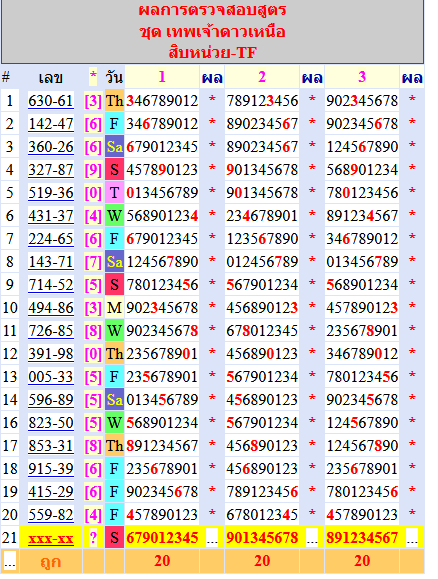Select the column 1 header

(x=162, y=77)
